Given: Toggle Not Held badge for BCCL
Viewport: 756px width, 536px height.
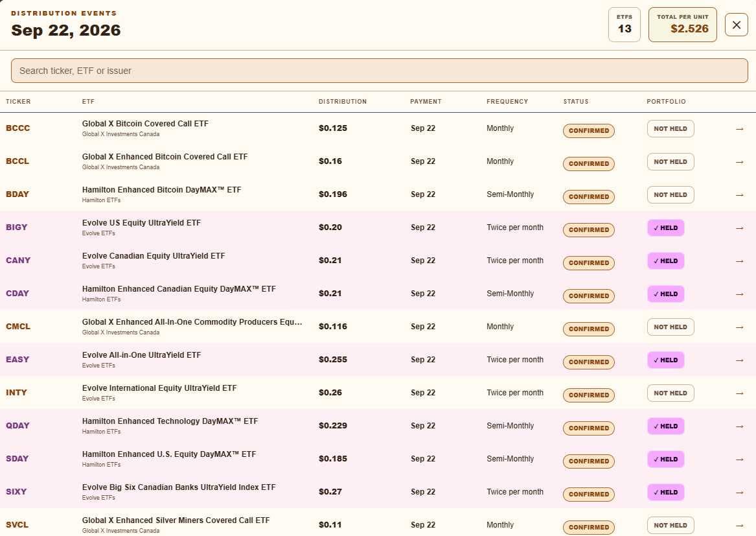Looking at the screenshot, I should tap(670, 161).
